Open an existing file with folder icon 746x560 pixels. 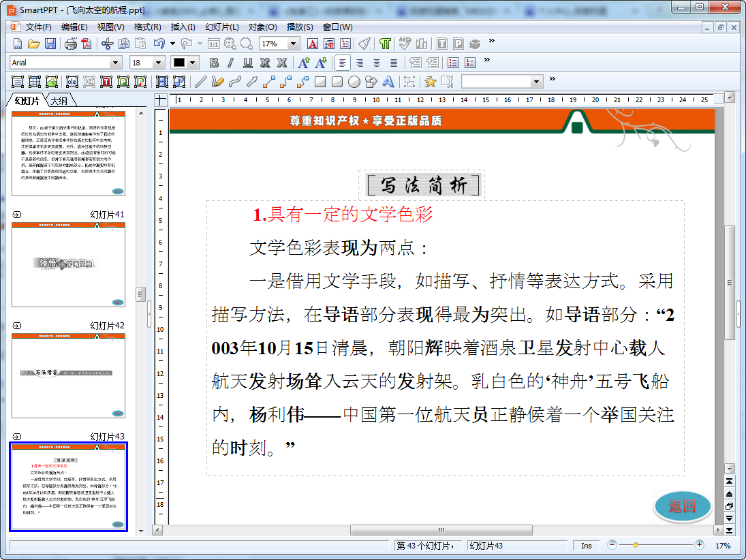[33, 44]
